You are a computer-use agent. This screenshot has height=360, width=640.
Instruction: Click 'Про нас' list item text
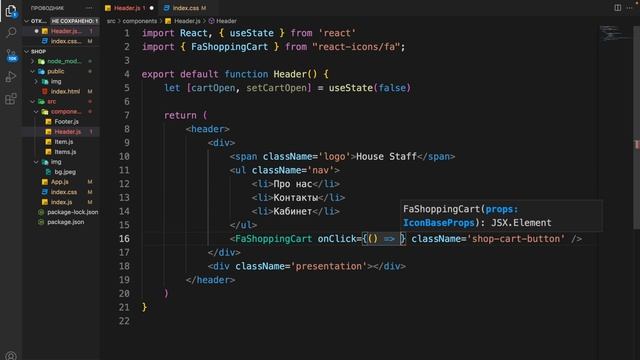click(x=293, y=184)
